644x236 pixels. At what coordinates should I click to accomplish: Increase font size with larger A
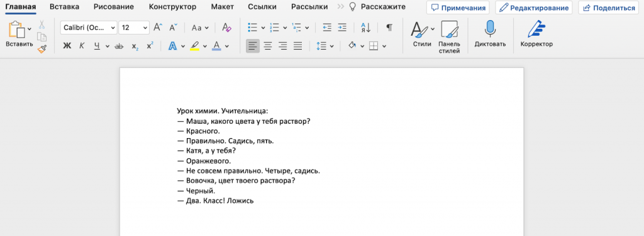point(158,28)
